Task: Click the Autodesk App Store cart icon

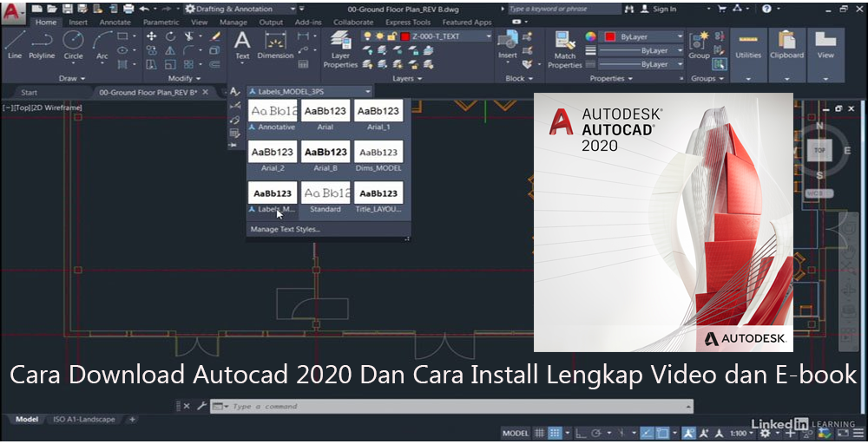Action: (x=722, y=9)
